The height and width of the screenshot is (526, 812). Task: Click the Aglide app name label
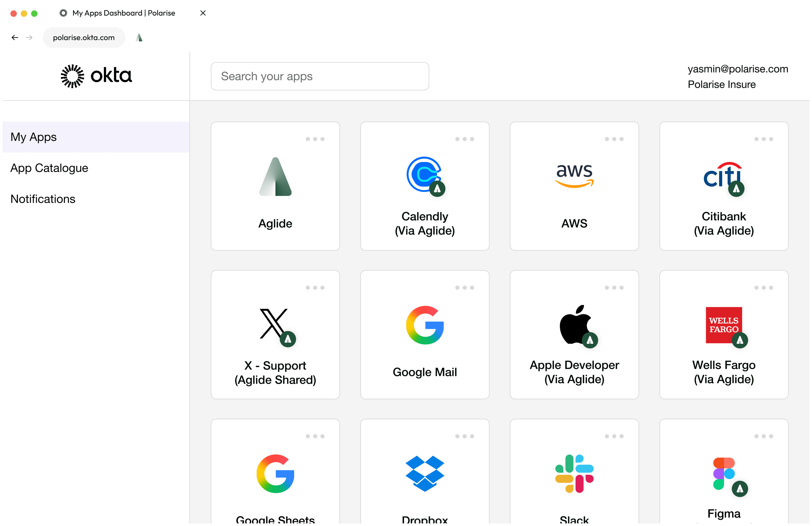pos(275,224)
